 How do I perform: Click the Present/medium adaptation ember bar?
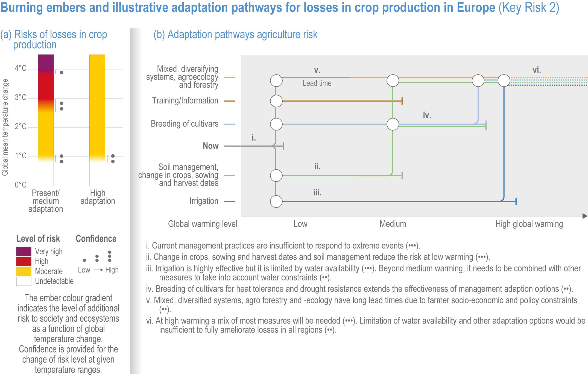(x=46, y=120)
